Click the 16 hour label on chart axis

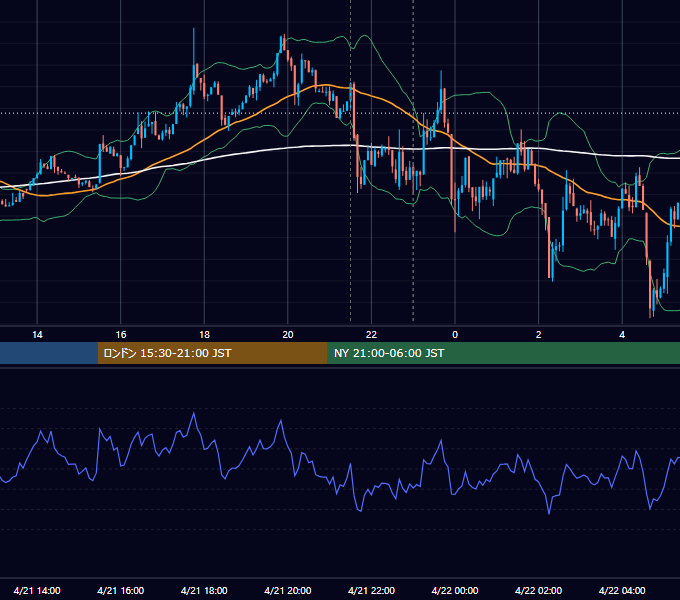tap(121, 335)
